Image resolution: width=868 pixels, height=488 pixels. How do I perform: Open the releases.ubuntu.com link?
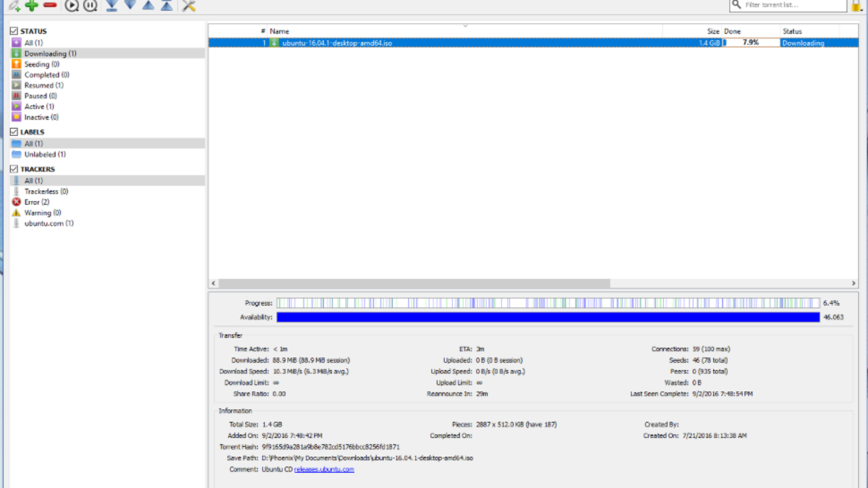[324, 469]
